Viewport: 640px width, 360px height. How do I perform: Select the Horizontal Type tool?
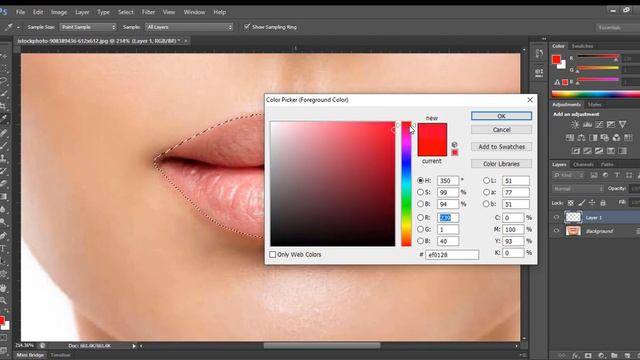pyautogui.click(x=4, y=249)
